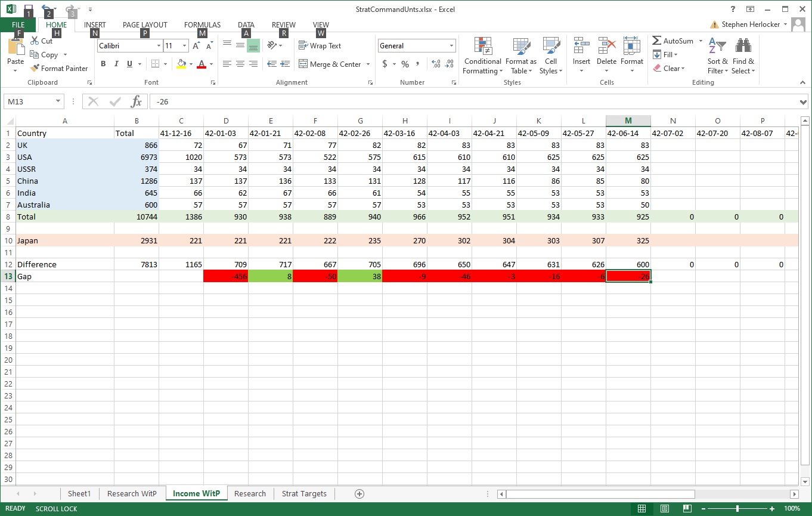Click the Paste icon

pos(16,47)
